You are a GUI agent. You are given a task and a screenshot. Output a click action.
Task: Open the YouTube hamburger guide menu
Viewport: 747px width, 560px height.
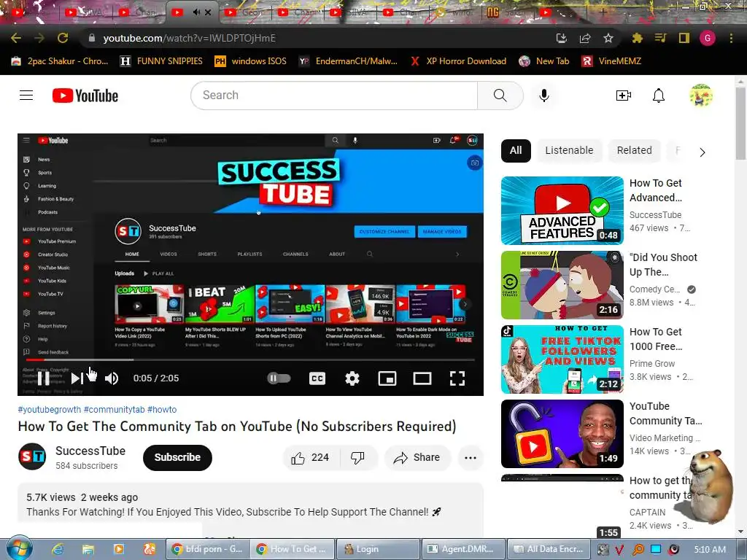26,96
